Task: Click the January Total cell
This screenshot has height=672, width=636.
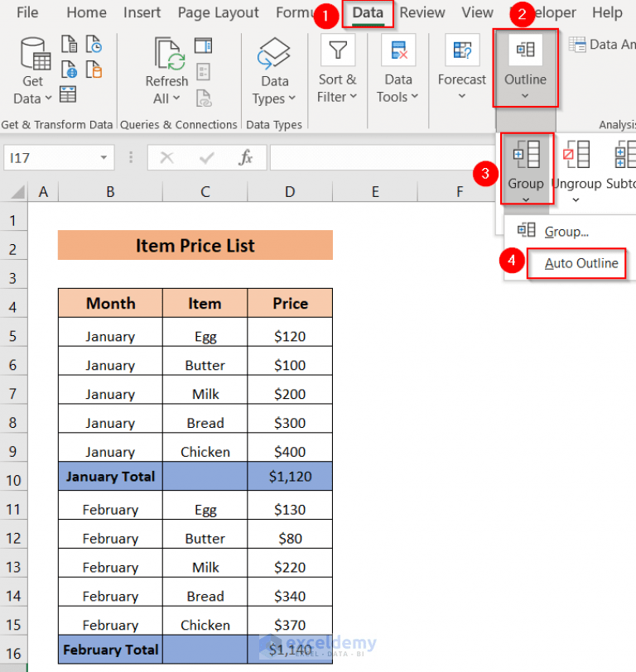Action: coord(110,476)
